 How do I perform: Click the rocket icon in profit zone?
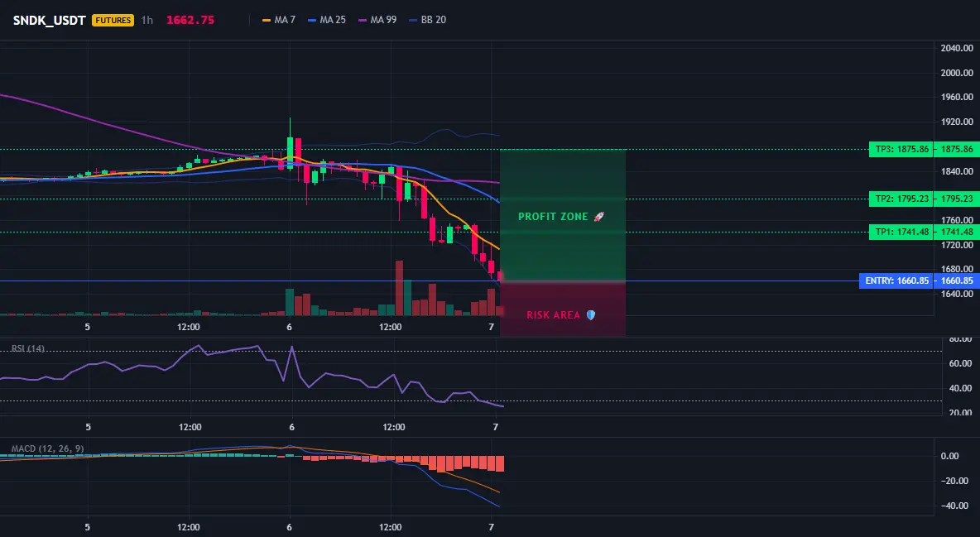coord(598,216)
